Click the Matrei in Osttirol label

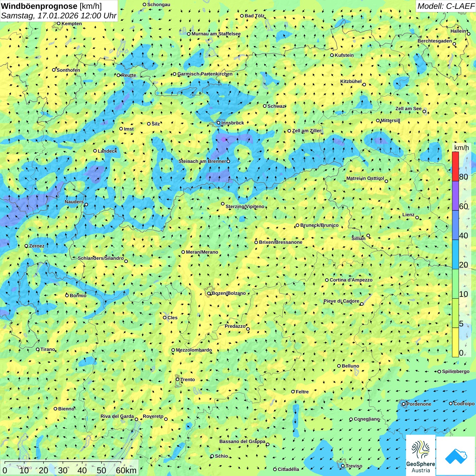point(365,178)
